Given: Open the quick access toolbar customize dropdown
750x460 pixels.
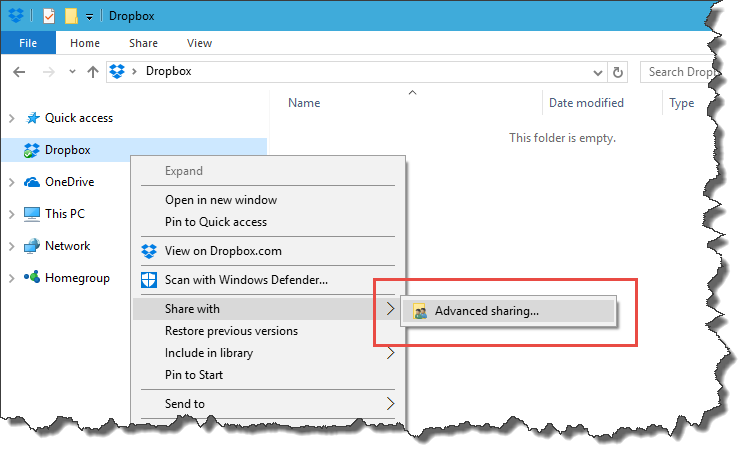Looking at the screenshot, I should (89, 17).
